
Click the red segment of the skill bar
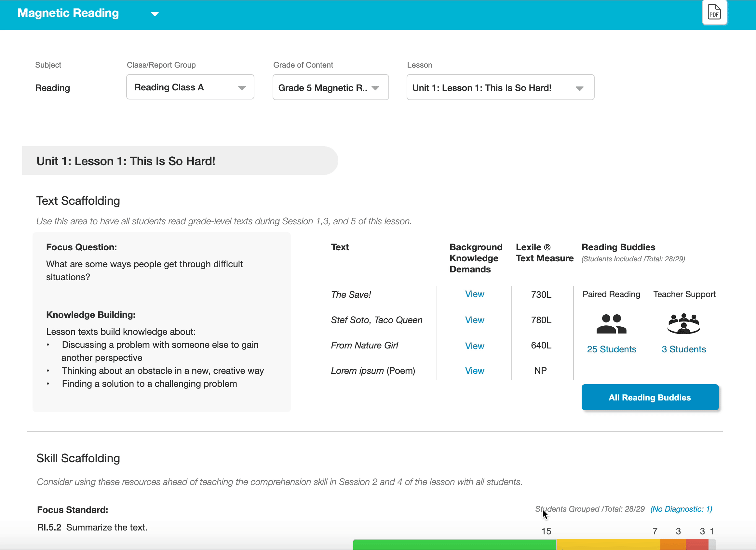(x=697, y=544)
